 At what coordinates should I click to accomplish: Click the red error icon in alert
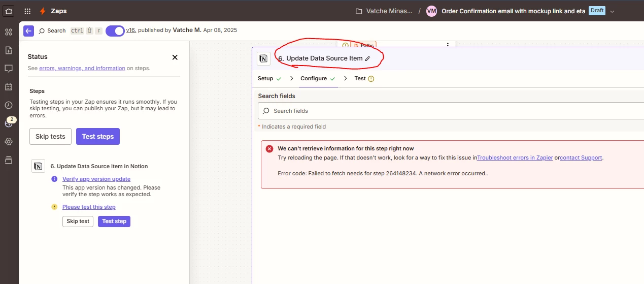(269, 149)
